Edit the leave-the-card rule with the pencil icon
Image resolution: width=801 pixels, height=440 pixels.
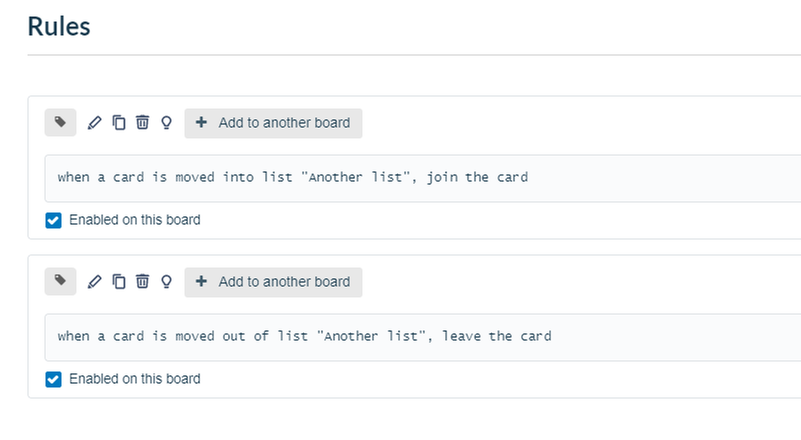point(95,282)
